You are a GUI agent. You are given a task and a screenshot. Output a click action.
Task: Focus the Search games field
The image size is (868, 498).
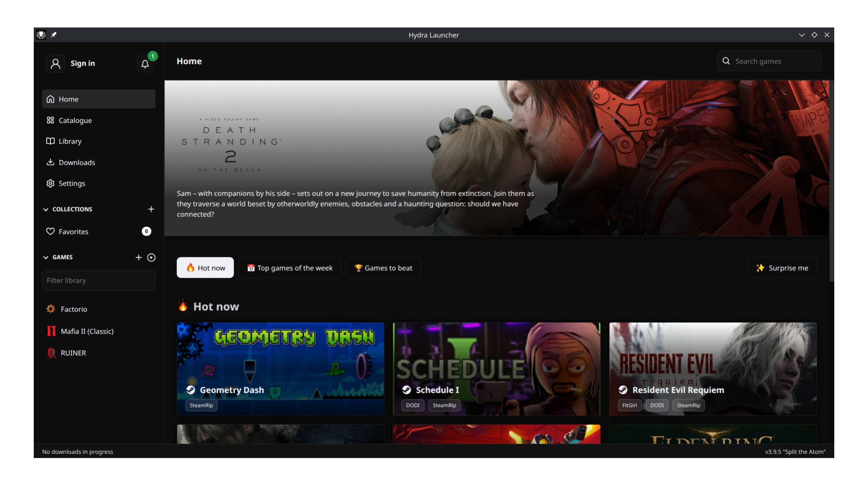[x=775, y=61]
